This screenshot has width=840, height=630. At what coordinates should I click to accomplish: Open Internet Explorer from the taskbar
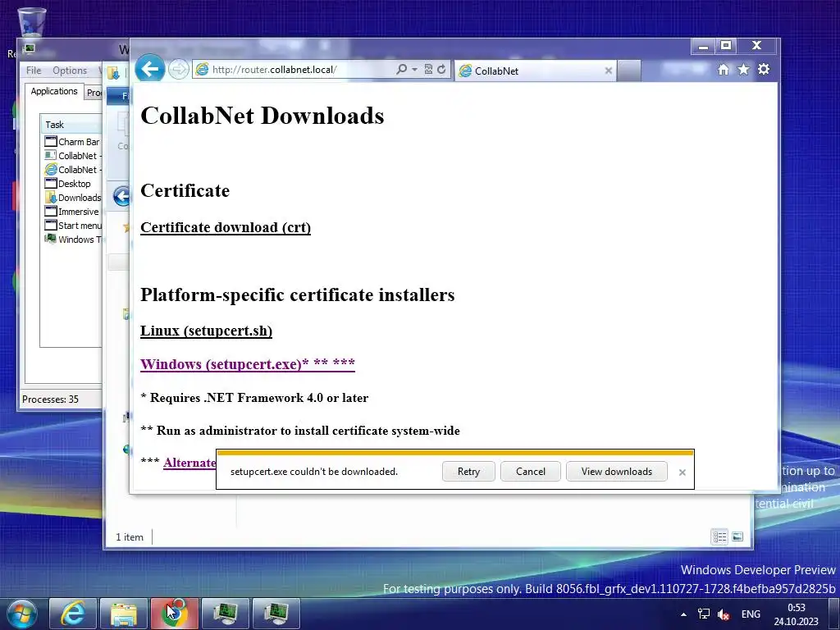tap(73, 614)
